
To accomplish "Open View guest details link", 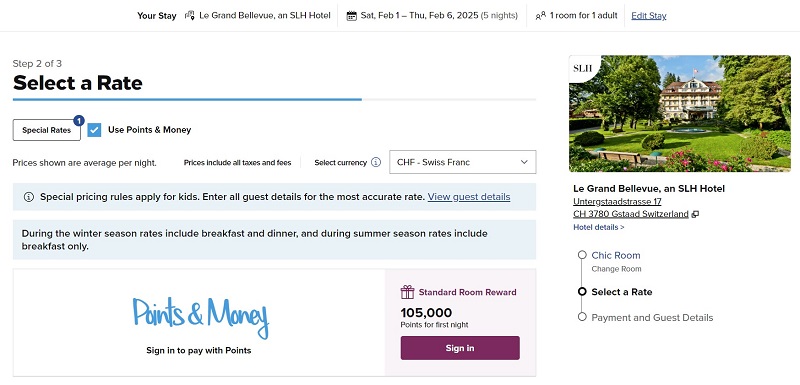I will pyautogui.click(x=469, y=197).
